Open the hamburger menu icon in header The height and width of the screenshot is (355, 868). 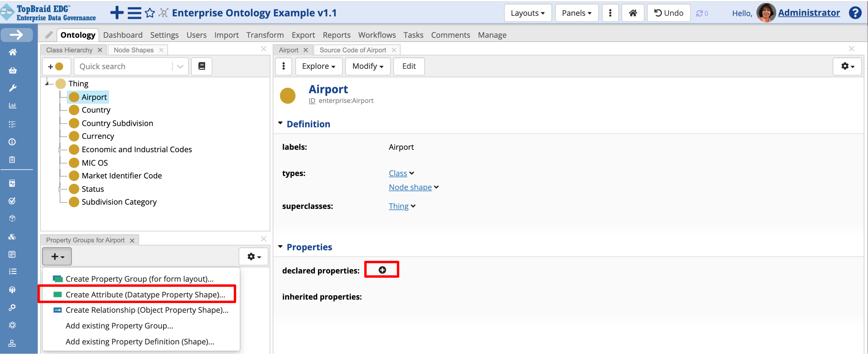tap(134, 13)
